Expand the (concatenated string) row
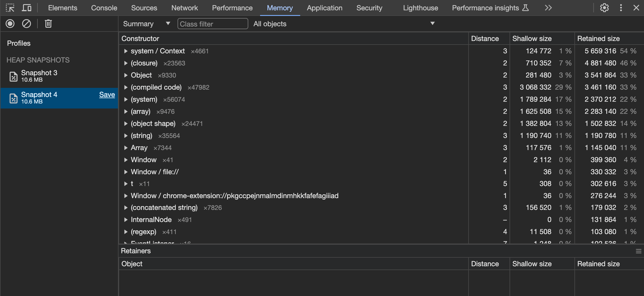Screen dimensions: 644x296 pyautogui.click(x=126, y=208)
